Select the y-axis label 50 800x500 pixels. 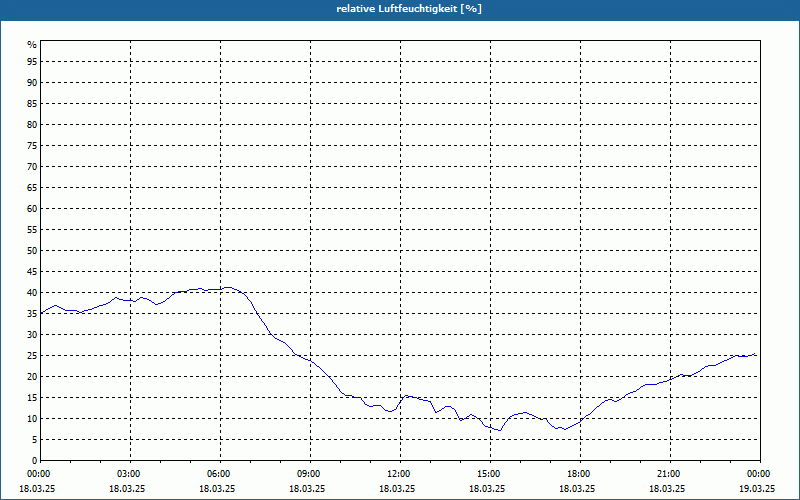(x=32, y=251)
